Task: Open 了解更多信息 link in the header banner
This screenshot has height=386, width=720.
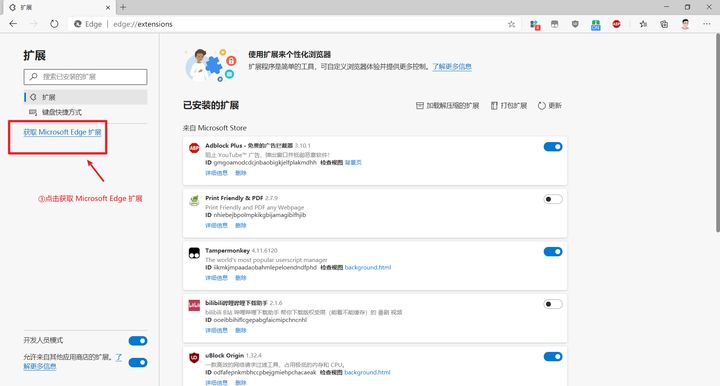Action: [452, 67]
